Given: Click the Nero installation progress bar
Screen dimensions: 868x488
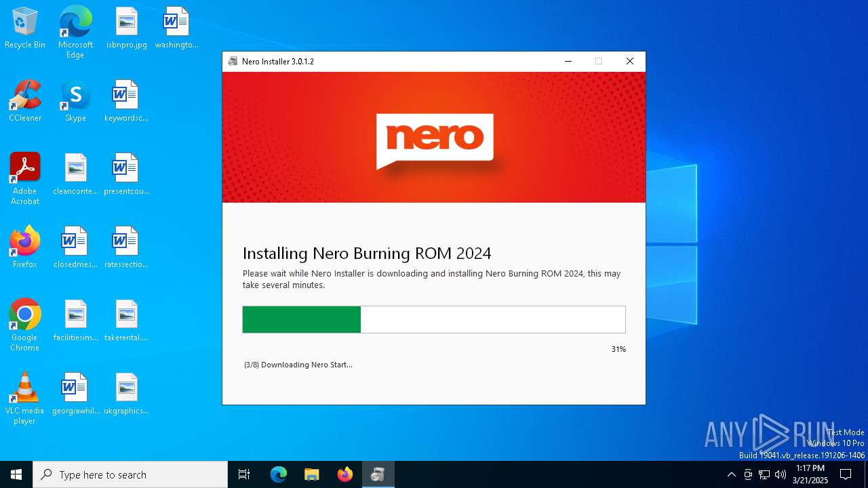Looking at the screenshot, I should tap(434, 319).
